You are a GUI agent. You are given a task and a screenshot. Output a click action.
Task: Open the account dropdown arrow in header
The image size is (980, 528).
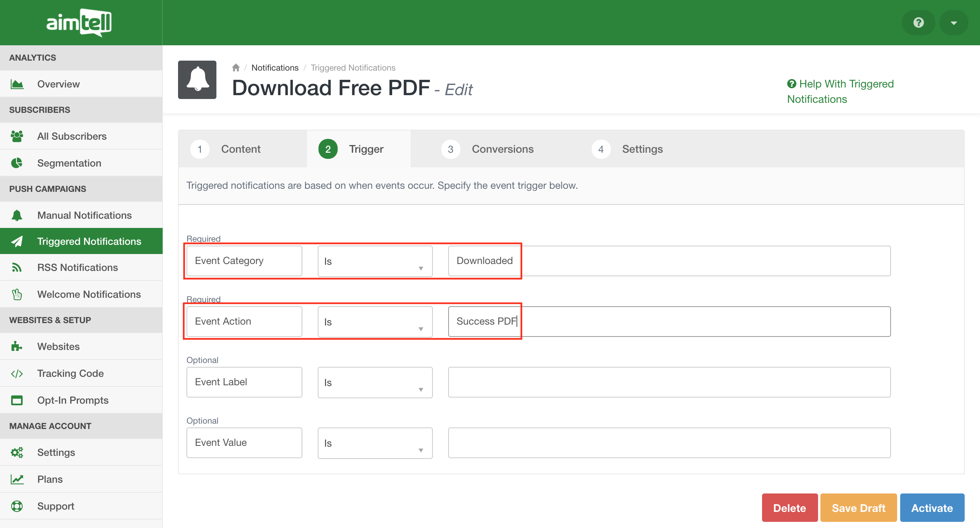click(954, 23)
